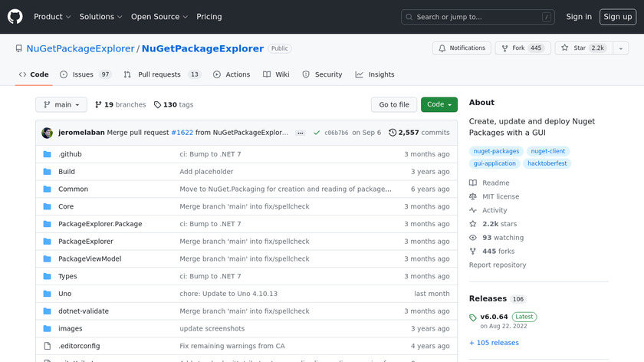Open the 2,557 commits link
Viewport: 644px width, 362px height.
click(x=419, y=133)
